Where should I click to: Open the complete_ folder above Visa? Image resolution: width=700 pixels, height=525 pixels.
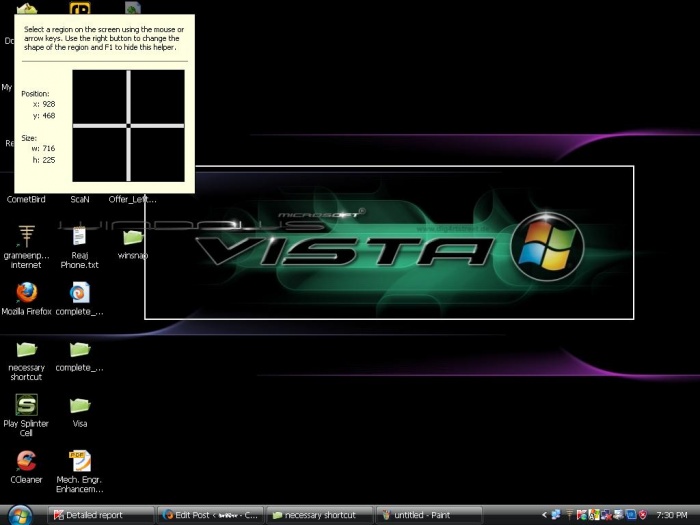point(80,350)
